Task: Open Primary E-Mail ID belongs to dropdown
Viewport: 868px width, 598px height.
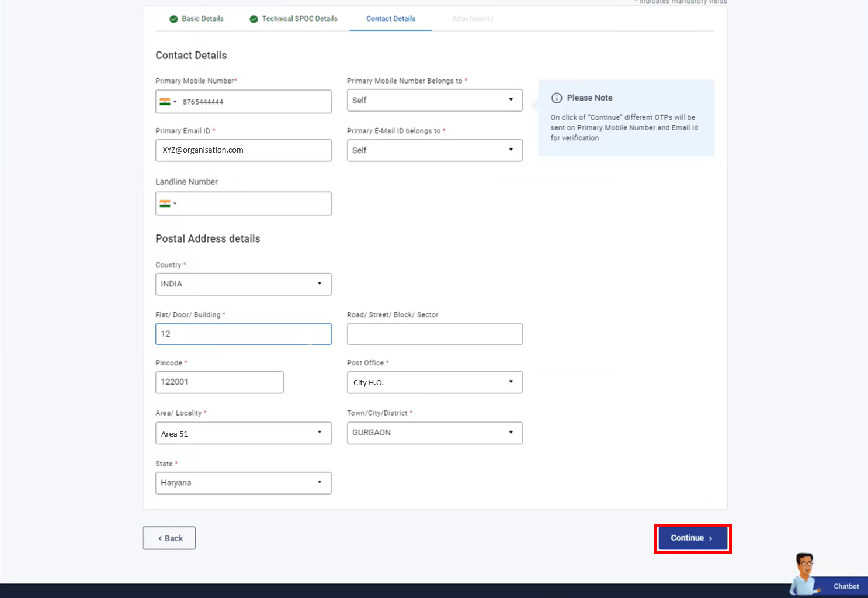Action: click(435, 150)
